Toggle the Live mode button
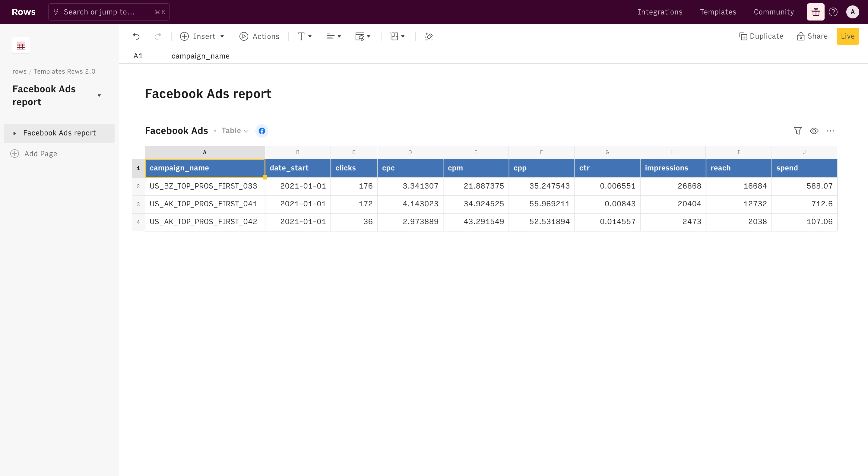Screen dimensions: 868x476 point(847,36)
